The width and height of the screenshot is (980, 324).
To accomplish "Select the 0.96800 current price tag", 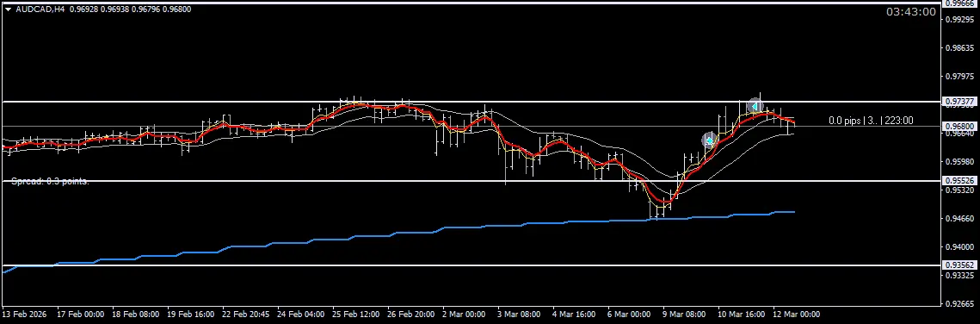I will pos(960,127).
